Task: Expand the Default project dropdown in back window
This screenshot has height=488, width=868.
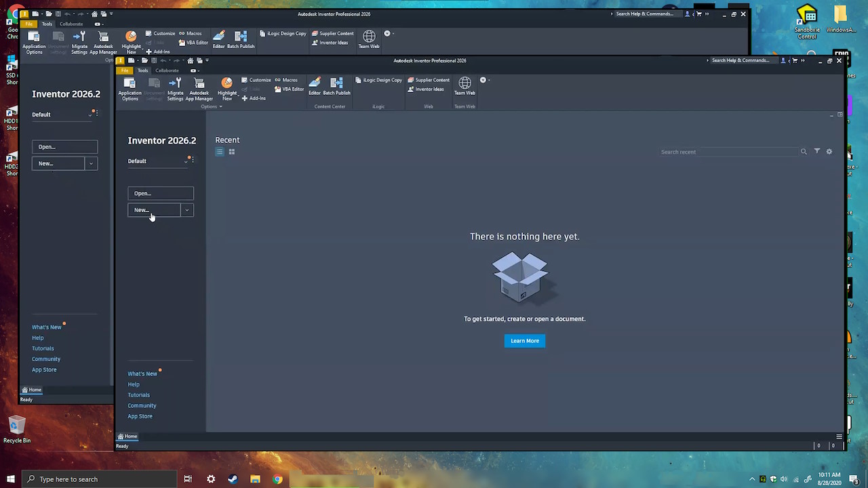Action: click(x=90, y=115)
